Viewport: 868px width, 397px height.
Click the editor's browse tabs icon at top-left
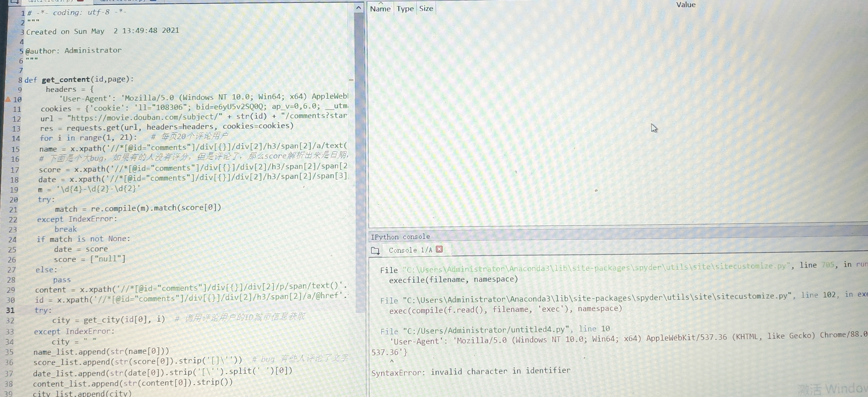(14, 2)
